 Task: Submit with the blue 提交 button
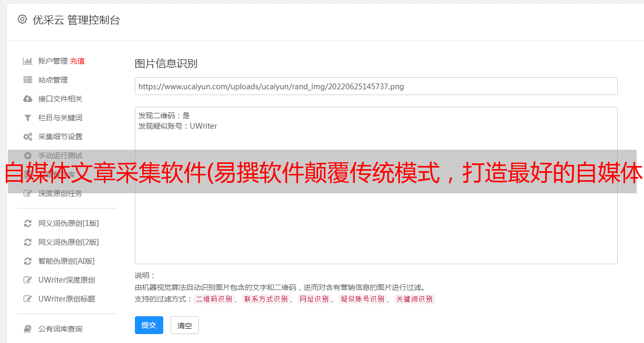(x=149, y=325)
